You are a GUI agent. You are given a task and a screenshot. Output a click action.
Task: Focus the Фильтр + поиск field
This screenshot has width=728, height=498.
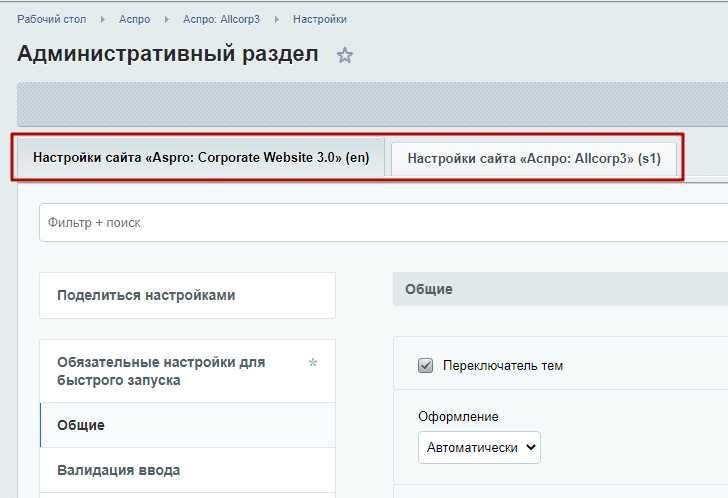384,223
